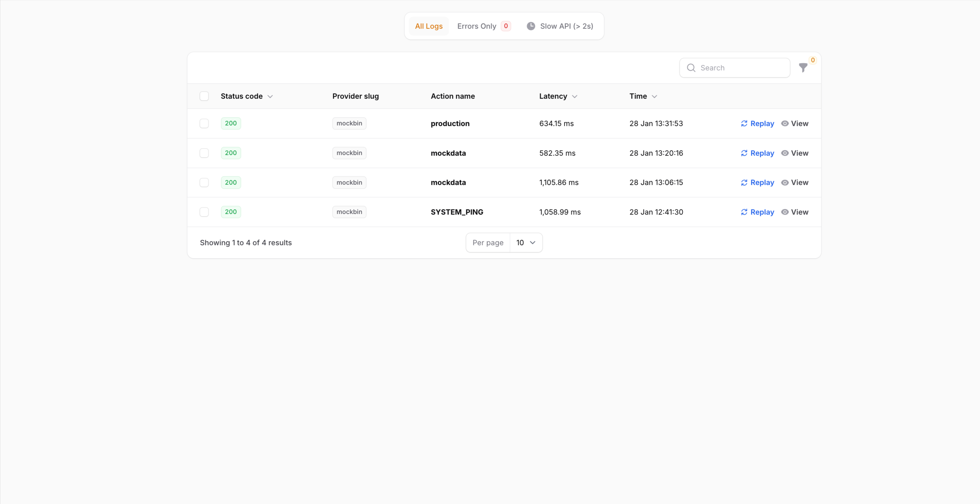Check the checkbox on the production row
This screenshot has height=504, width=980.
point(204,123)
